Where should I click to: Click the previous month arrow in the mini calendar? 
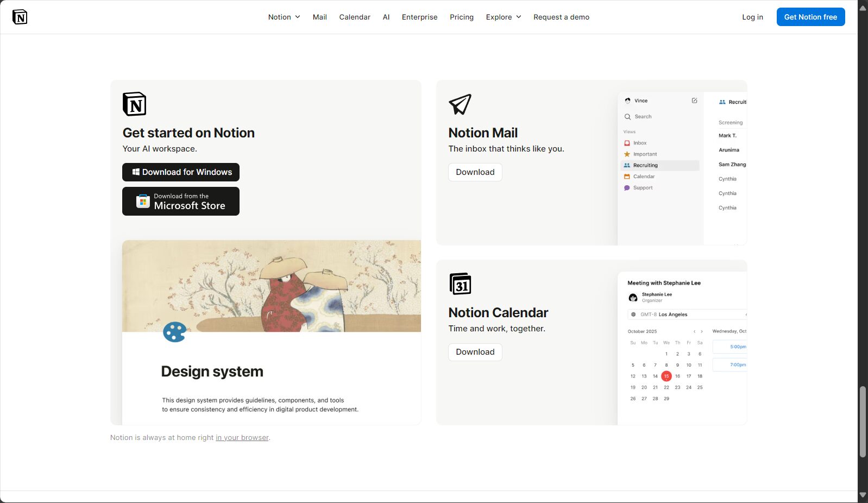694,331
